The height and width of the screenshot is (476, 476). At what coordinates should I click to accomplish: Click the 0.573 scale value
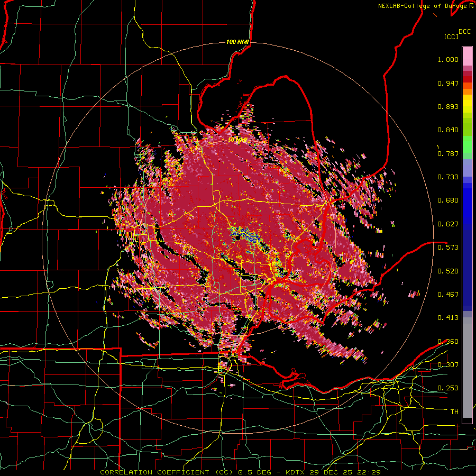click(x=448, y=248)
